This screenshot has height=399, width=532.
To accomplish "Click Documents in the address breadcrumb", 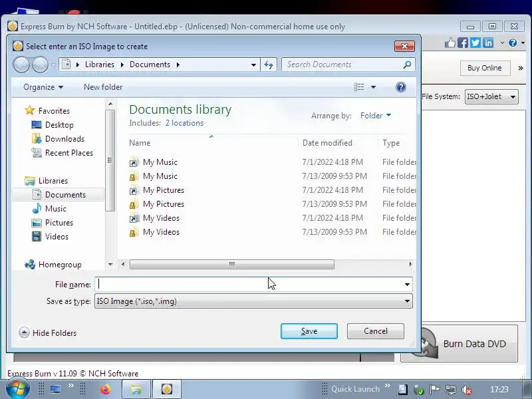I will [150, 65].
